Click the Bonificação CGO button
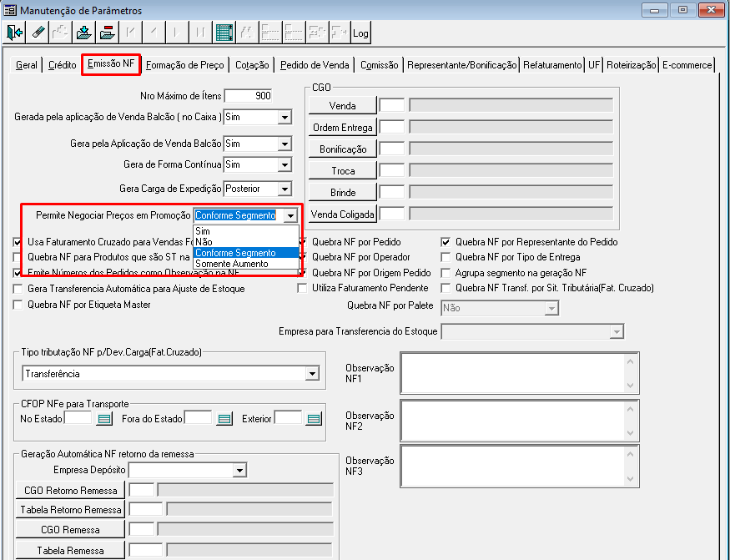730x560 pixels. (343, 149)
